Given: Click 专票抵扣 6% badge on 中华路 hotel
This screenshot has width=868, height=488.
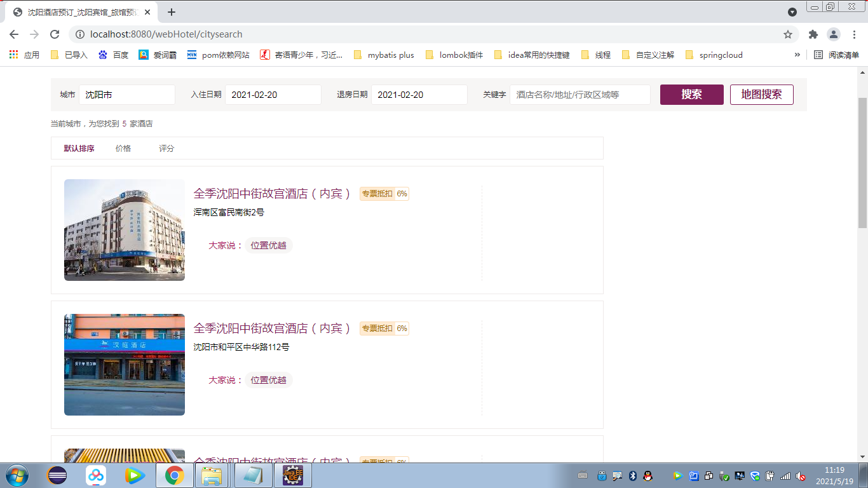Looking at the screenshot, I should pyautogui.click(x=384, y=329).
